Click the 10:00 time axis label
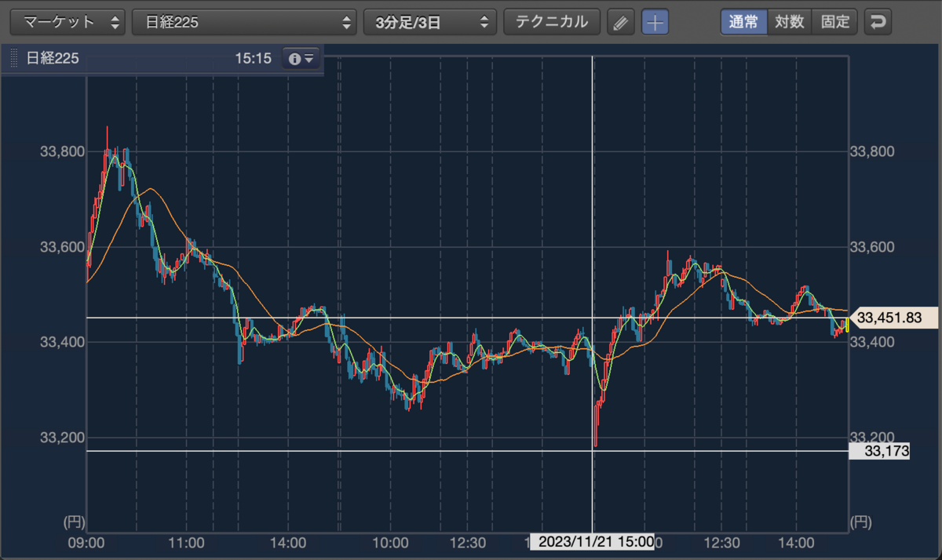942x560 pixels. [x=390, y=542]
